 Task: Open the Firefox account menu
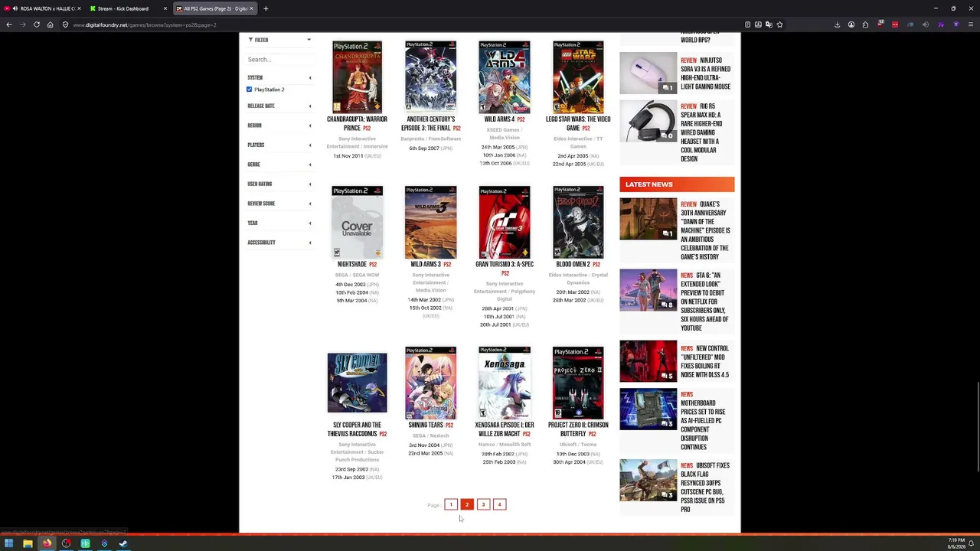851,24
